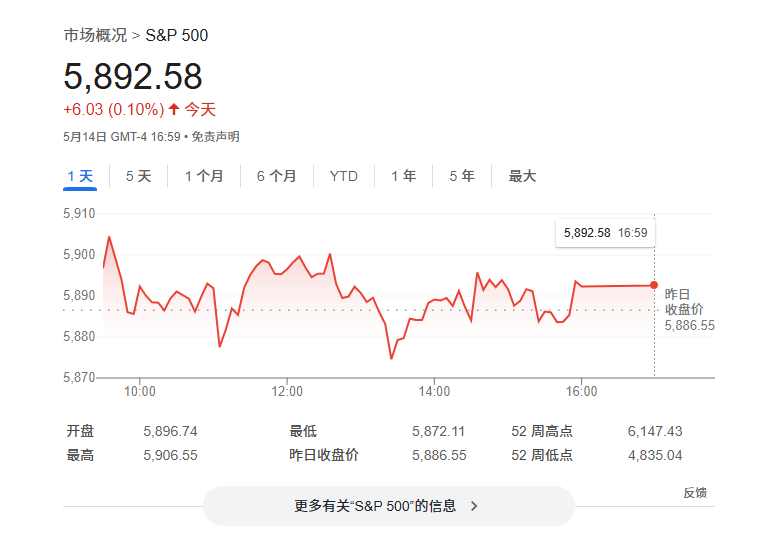762x547 pixels.
Task: Open the 6 个月 chart tab
Action: coord(276,176)
